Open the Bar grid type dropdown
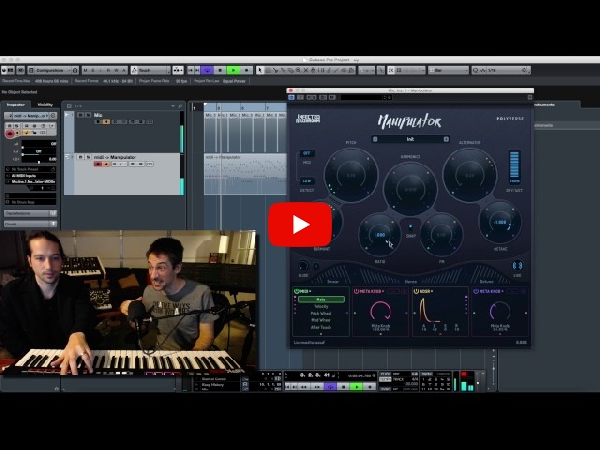Screen dimensions: 600x450 pos(448,70)
